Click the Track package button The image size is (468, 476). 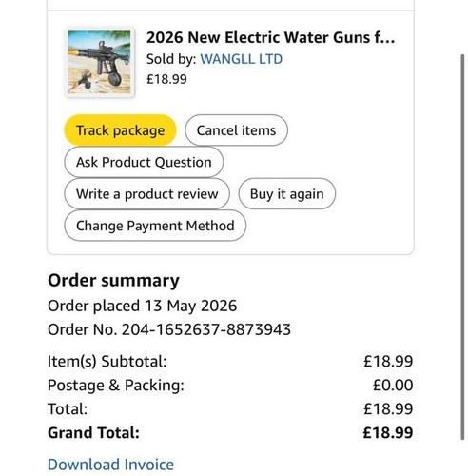(120, 130)
